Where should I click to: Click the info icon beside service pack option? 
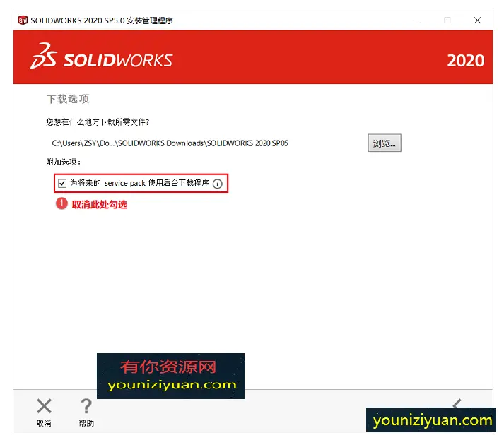coord(218,184)
